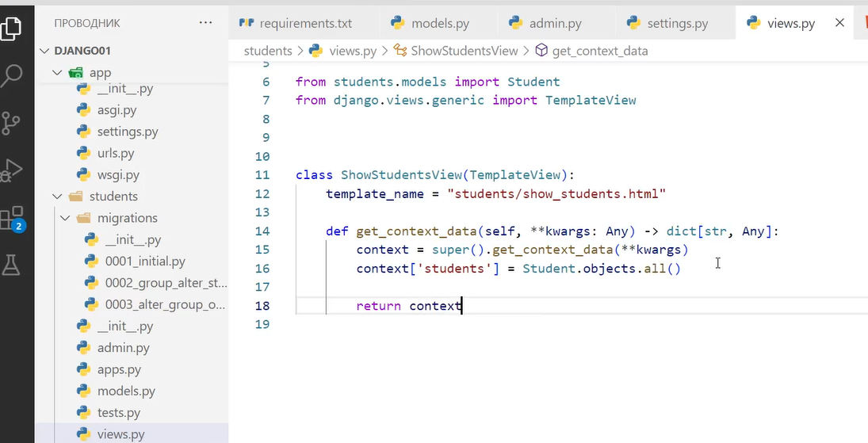The image size is (868, 443).
Task: Open the Testing flask icon
Action: click(x=11, y=265)
